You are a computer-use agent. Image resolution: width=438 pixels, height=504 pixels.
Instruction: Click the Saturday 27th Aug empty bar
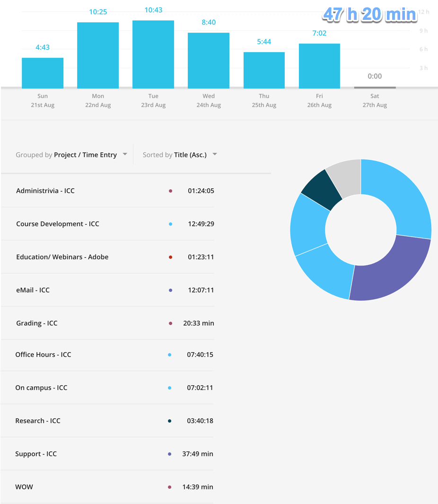375,88
